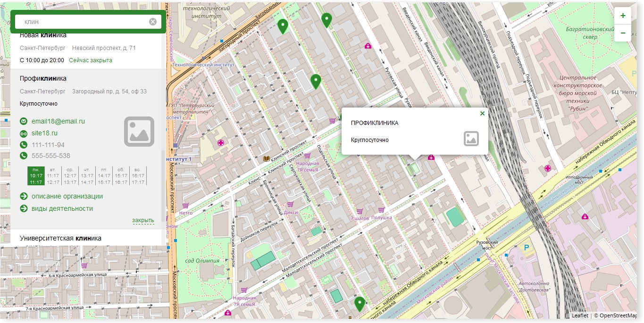Clear the search field with X icon
The image size is (644, 323).
[x=152, y=22]
